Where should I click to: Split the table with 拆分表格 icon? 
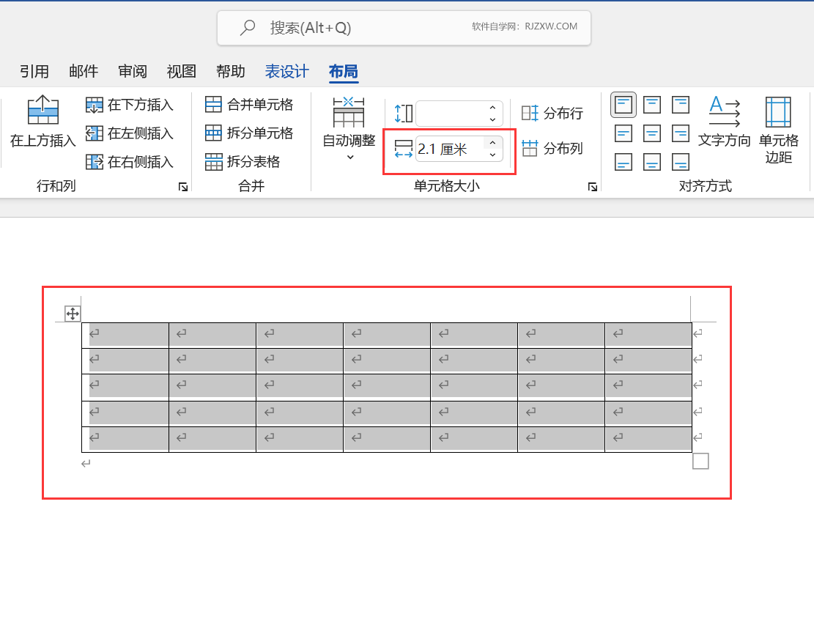click(x=213, y=162)
